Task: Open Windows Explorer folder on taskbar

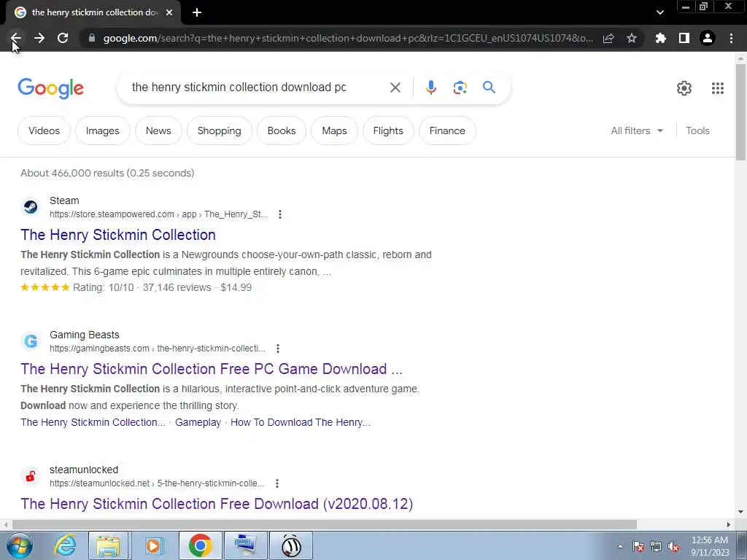Action: coord(108,545)
